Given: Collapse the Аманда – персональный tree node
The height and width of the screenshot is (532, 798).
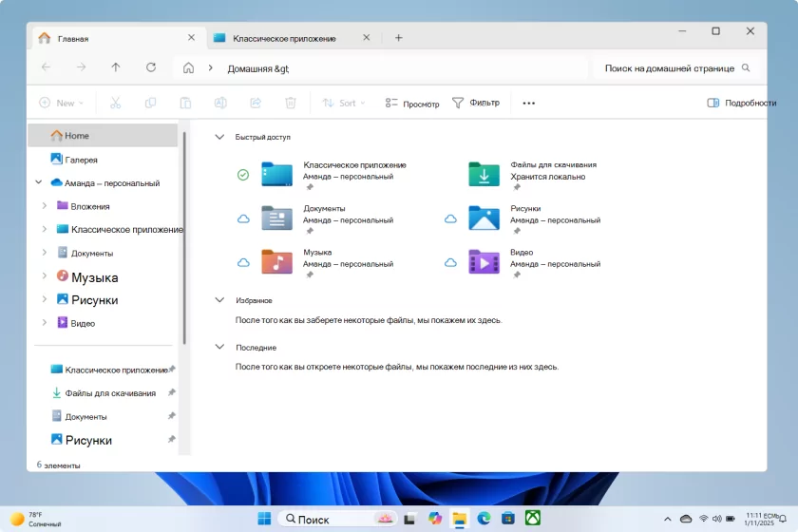Looking at the screenshot, I should [39, 182].
